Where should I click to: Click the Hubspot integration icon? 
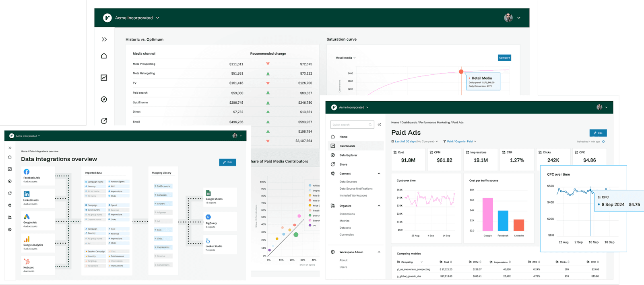pyautogui.click(x=27, y=261)
